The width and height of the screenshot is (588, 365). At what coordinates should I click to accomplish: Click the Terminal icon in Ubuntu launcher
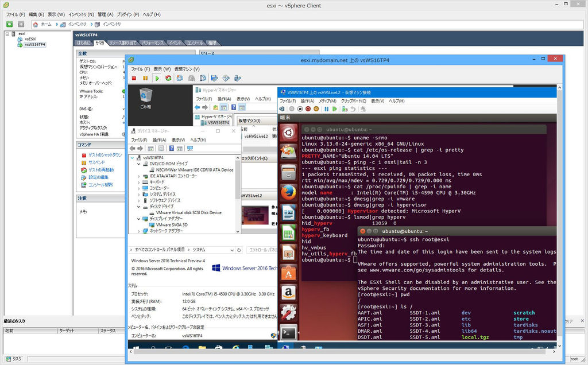[288, 332]
